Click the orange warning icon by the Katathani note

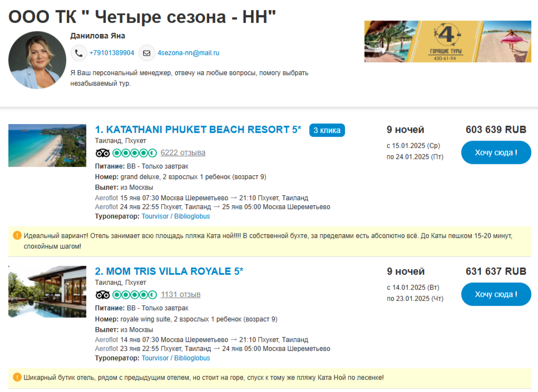coord(17,236)
